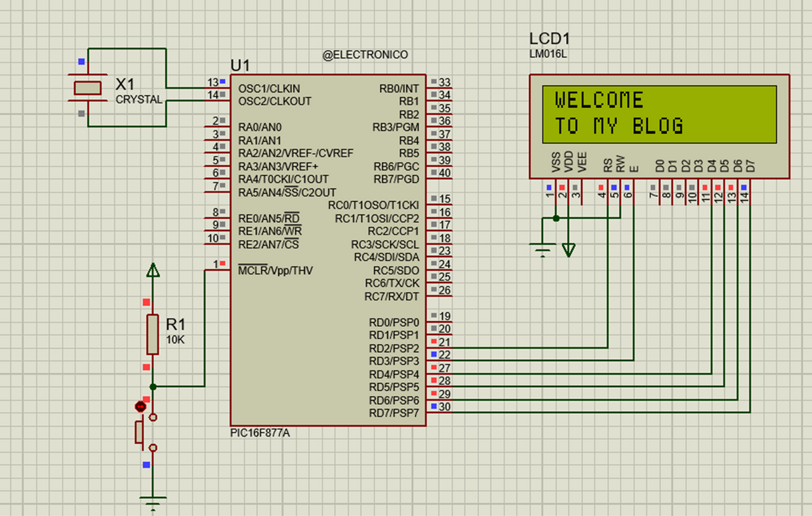Click the push button switch below R1
This screenshot has width=812, height=516.
(146, 432)
